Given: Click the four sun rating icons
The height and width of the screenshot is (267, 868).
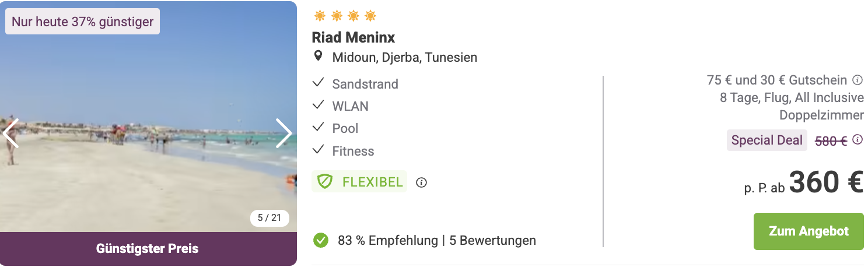Looking at the screenshot, I should [x=345, y=16].
